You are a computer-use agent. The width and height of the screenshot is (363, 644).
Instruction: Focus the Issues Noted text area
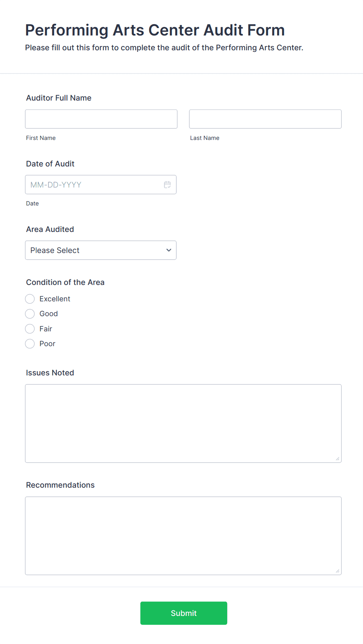tap(183, 423)
